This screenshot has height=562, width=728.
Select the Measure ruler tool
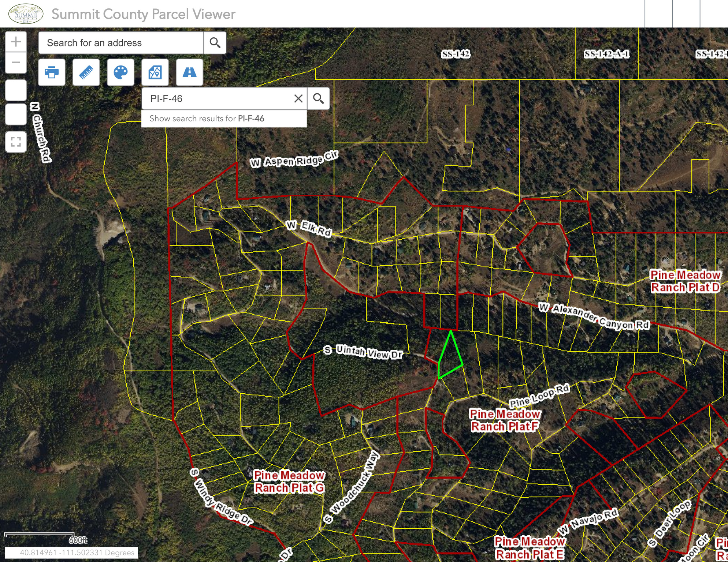pos(86,73)
